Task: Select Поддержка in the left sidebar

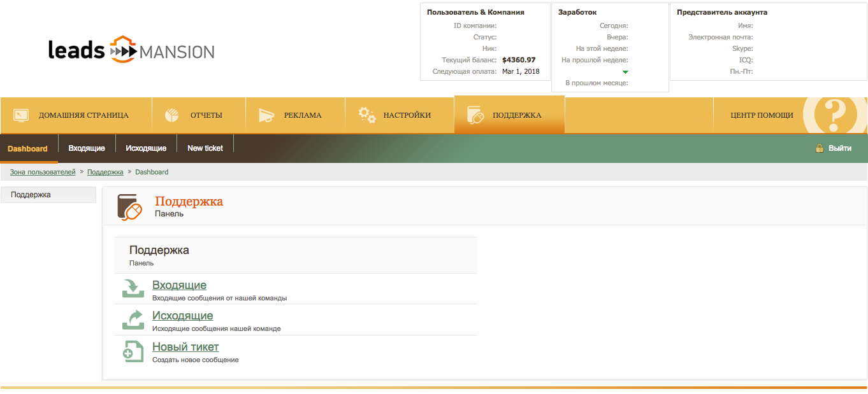Action: coord(31,195)
